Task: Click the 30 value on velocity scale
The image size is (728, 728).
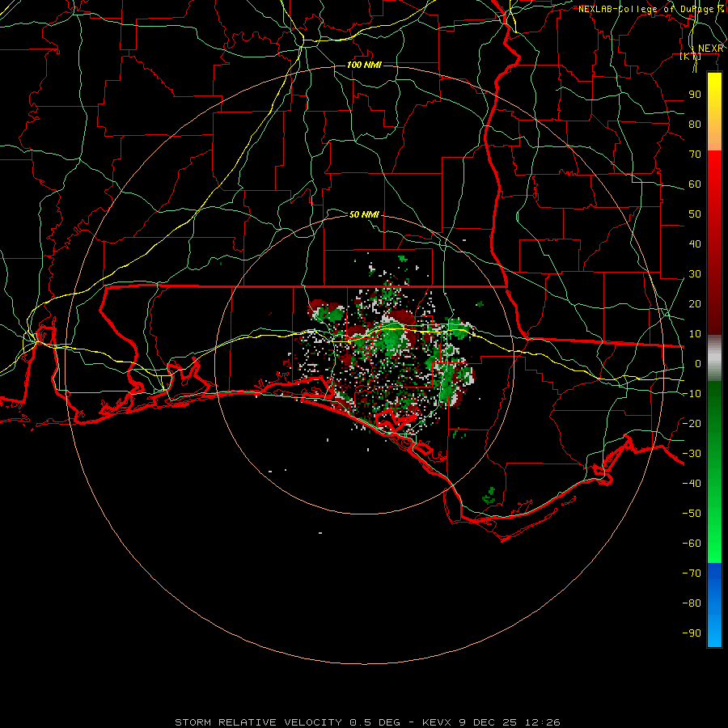Action: (695, 274)
